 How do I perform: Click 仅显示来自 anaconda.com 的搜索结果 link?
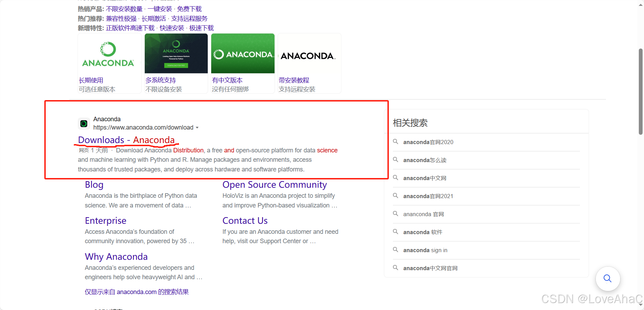(x=137, y=292)
